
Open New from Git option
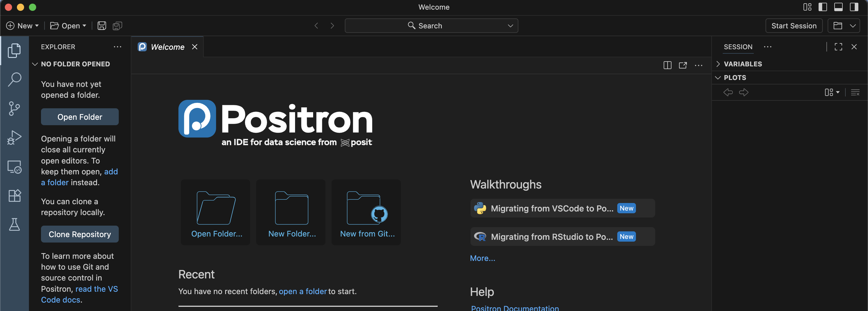point(366,212)
